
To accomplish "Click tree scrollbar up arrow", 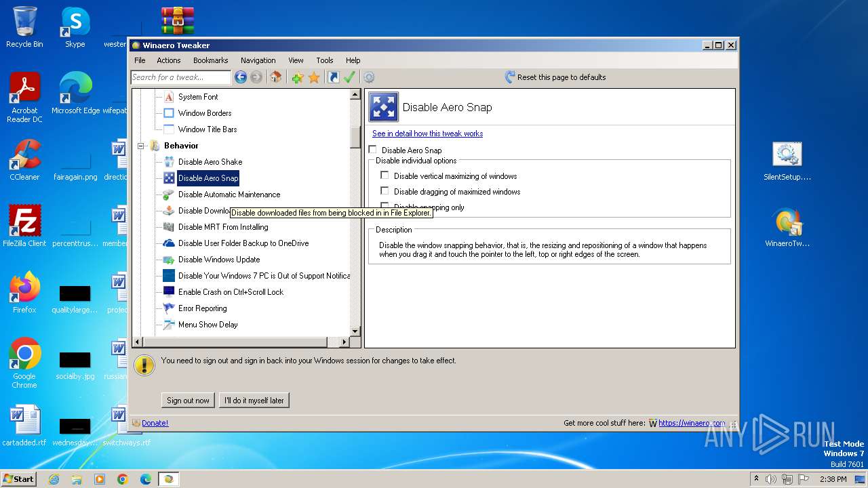I will [355, 95].
